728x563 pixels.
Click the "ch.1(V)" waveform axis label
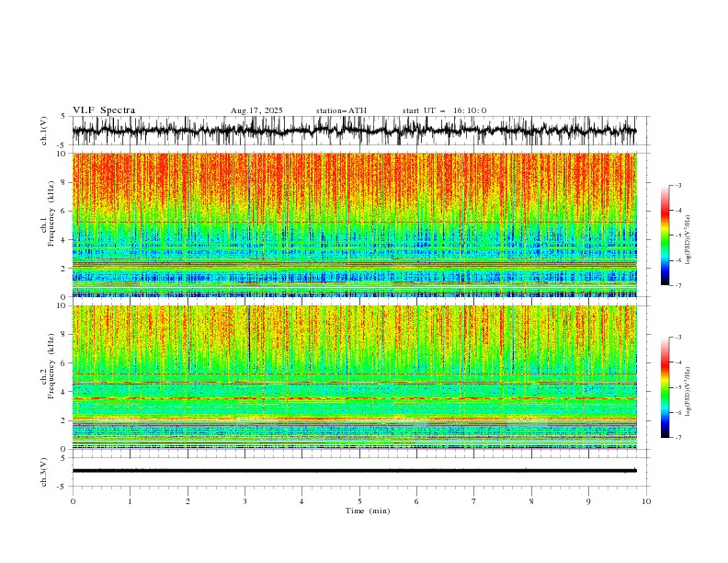44,131
